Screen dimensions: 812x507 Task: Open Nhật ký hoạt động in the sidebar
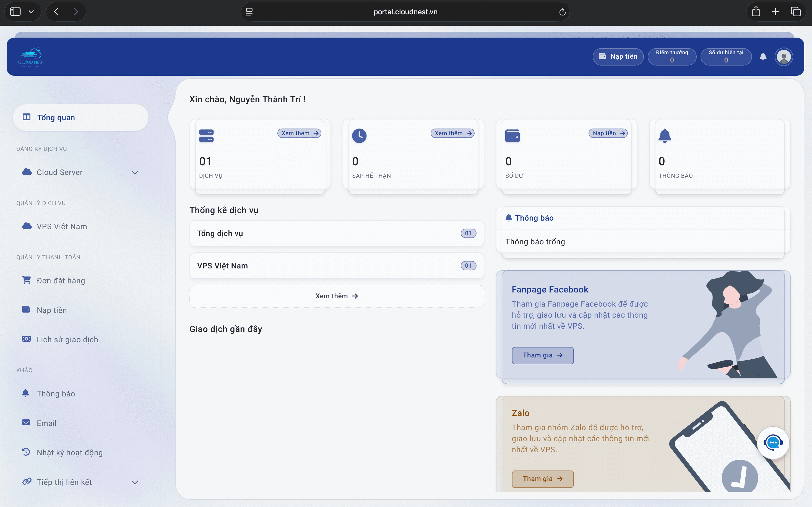coord(80,452)
